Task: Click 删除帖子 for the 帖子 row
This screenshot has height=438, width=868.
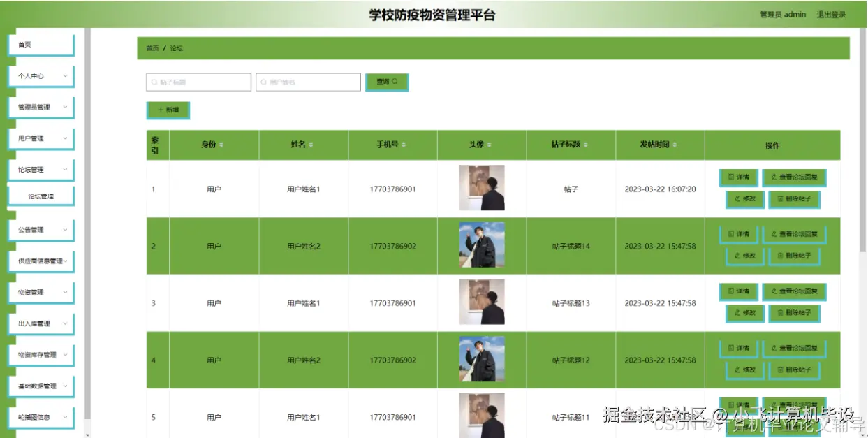Action: click(x=795, y=199)
